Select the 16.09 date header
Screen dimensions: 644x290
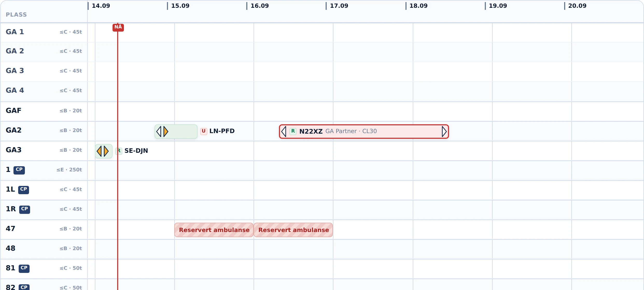coord(260,6)
